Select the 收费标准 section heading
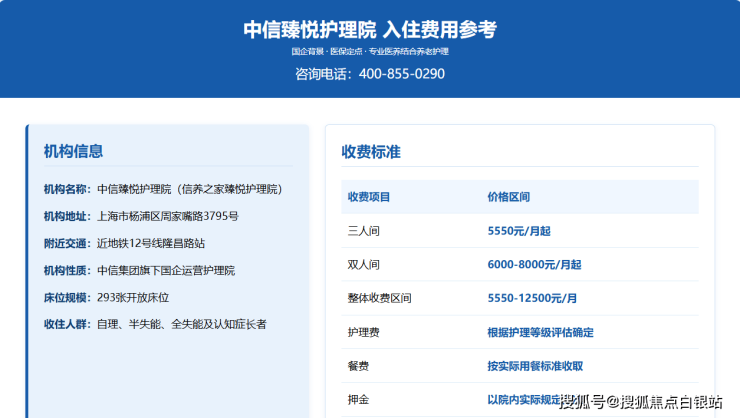 (x=371, y=152)
